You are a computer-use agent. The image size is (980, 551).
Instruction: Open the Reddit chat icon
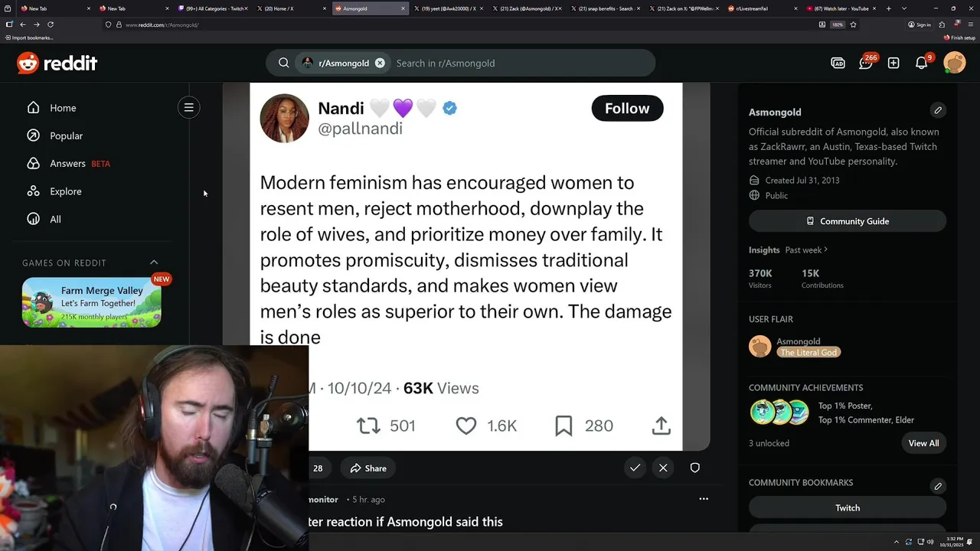pos(866,63)
